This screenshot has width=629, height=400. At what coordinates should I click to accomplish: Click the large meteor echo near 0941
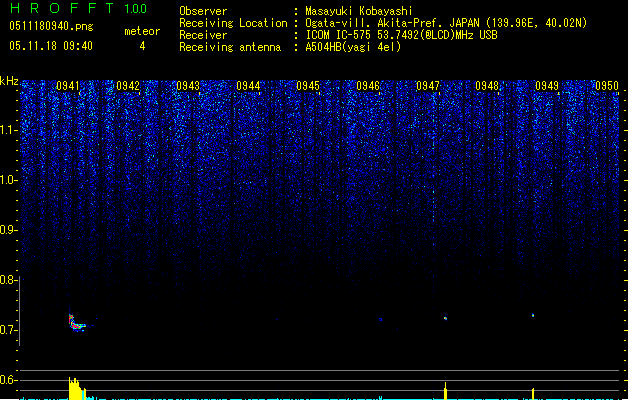76,323
